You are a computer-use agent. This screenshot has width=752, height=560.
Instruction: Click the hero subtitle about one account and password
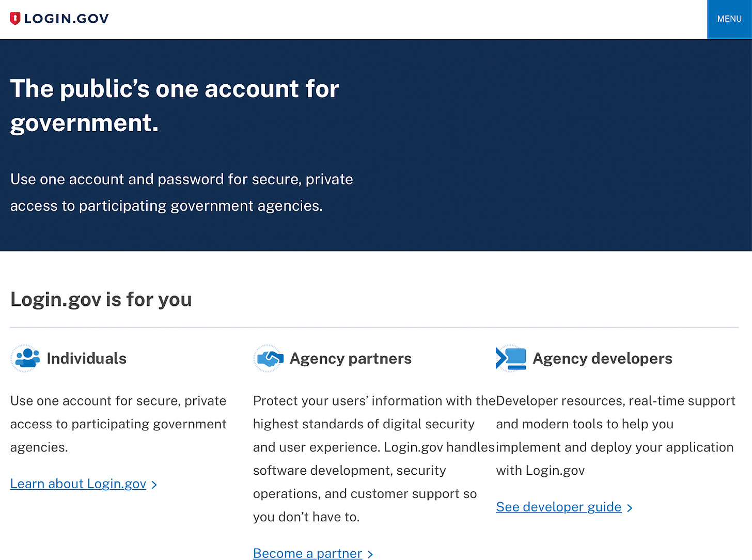tap(182, 192)
